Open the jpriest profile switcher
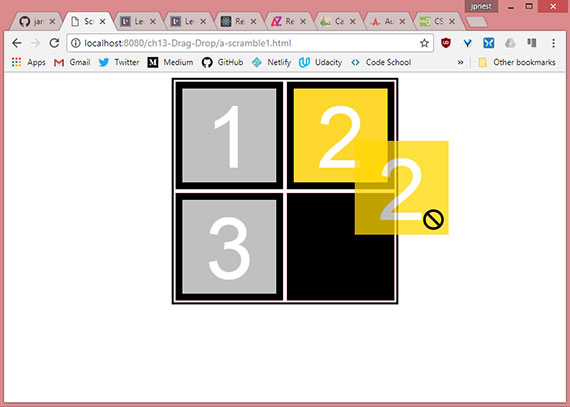 [481, 6]
